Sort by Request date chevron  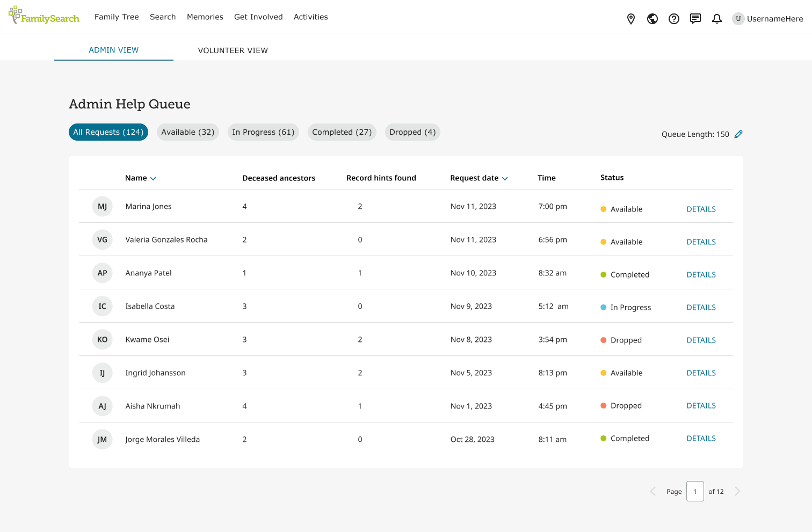(505, 179)
